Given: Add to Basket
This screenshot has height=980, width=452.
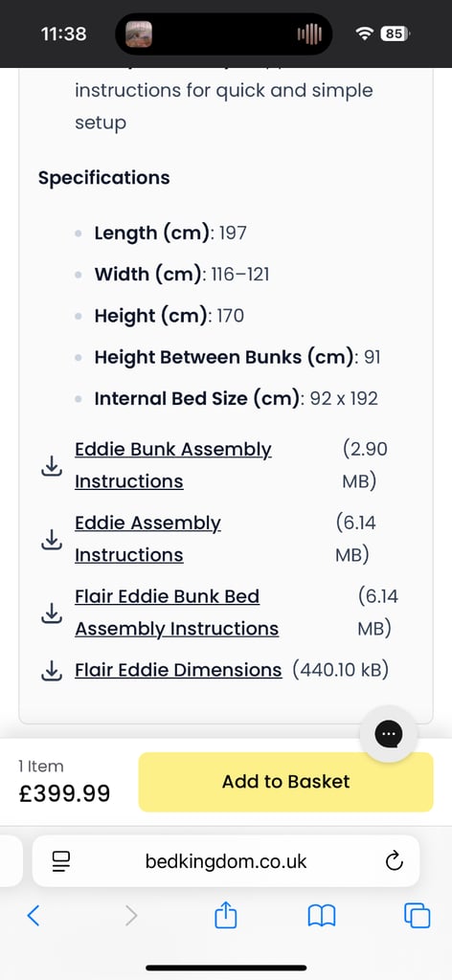Looking at the screenshot, I should (x=285, y=782).
